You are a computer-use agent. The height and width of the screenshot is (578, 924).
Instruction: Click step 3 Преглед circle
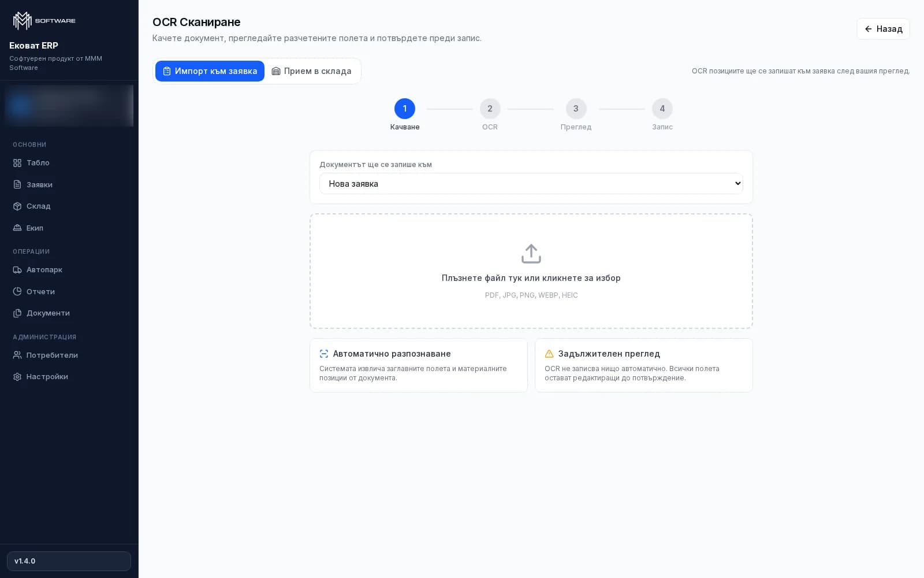tap(576, 109)
